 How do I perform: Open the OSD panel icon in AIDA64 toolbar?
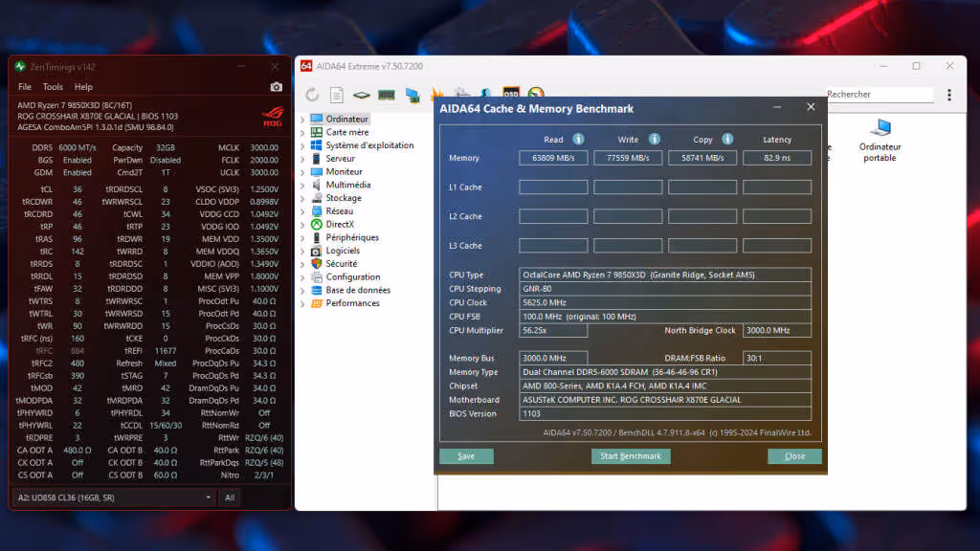pos(511,93)
